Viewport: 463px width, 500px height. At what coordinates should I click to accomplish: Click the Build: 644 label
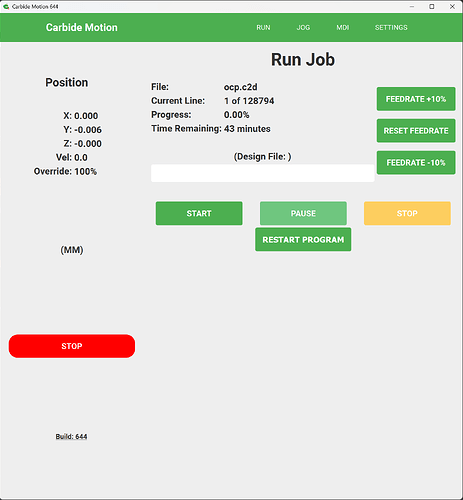(71, 437)
